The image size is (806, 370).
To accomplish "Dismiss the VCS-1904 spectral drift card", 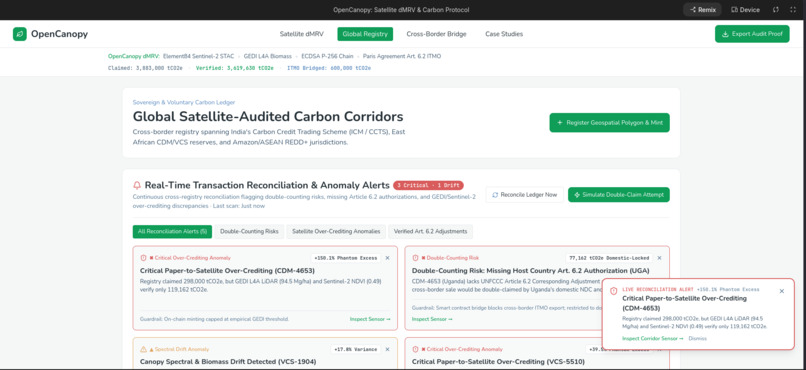I will tap(388, 349).
